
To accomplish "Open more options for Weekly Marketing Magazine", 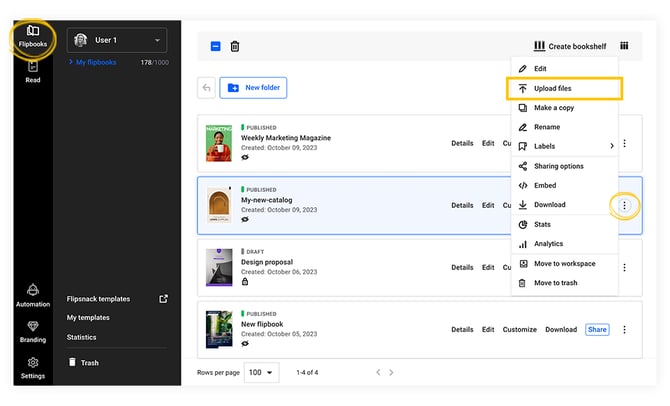I will [624, 143].
